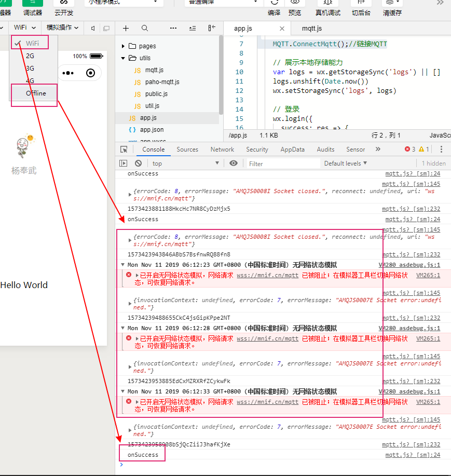The image size is (451, 476).
Task: Switch to the Network tab
Action: coord(222,149)
